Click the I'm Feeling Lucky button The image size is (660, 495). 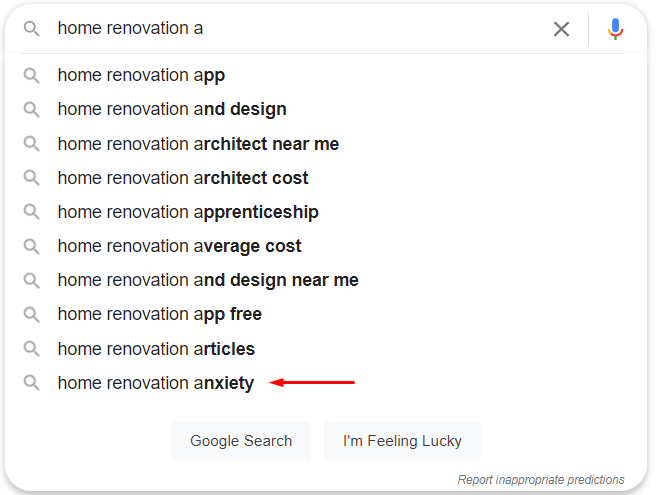click(402, 441)
